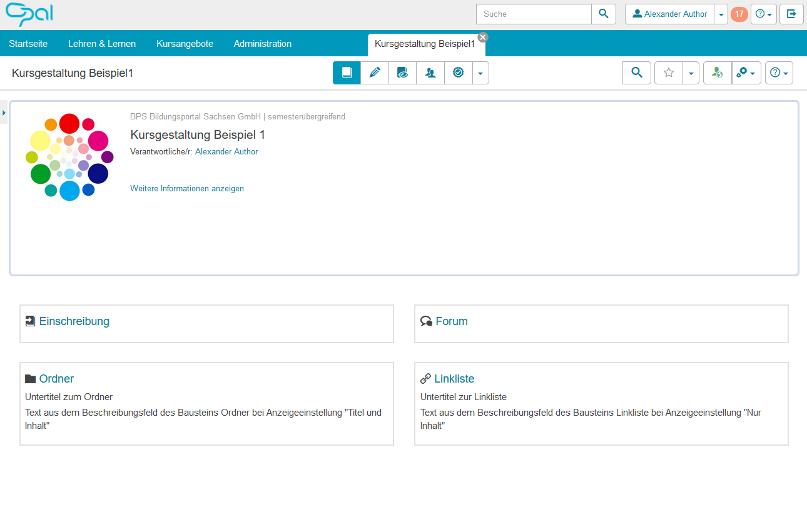Switch to course run view with the book icon
Screen dimensions: 807x532
tap(347, 73)
